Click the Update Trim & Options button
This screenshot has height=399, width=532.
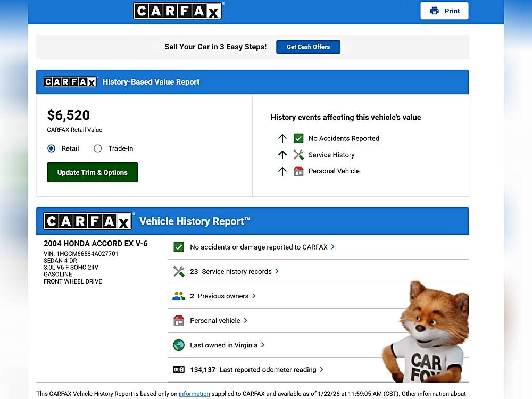coord(93,172)
